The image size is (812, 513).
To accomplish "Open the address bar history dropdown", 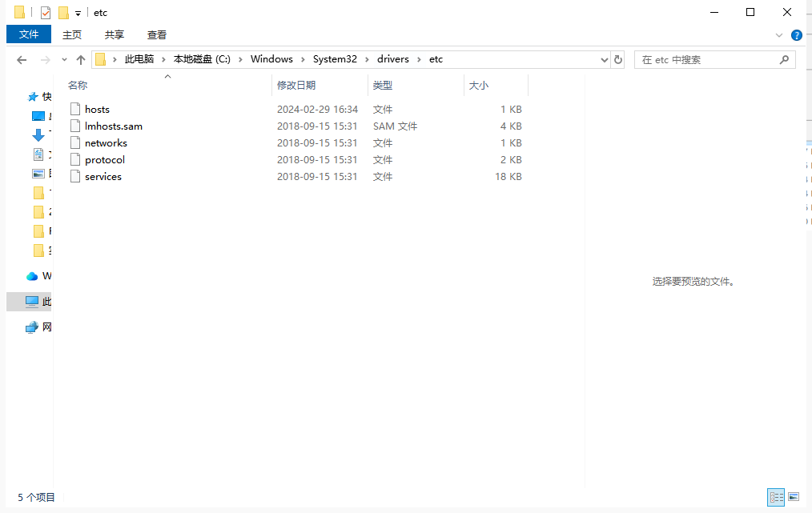I will pos(605,60).
